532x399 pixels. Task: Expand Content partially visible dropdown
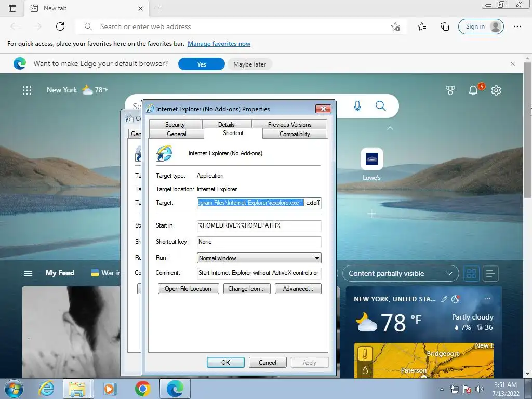pyautogui.click(x=401, y=273)
